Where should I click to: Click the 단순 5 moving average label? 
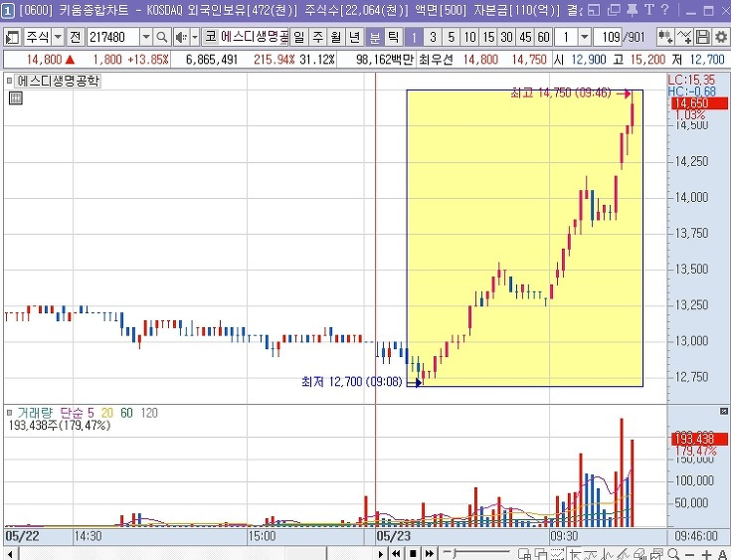pyautogui.click(x=77, y=413)
